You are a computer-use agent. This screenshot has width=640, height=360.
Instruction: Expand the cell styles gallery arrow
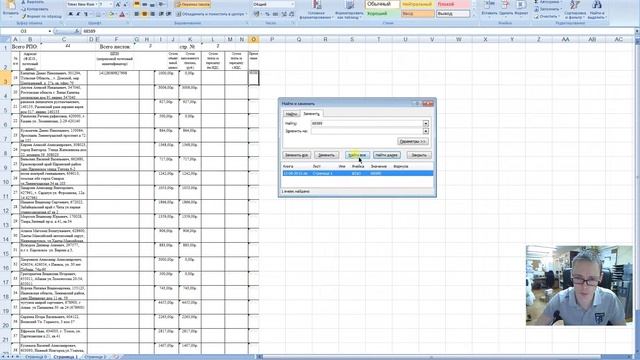473,15
